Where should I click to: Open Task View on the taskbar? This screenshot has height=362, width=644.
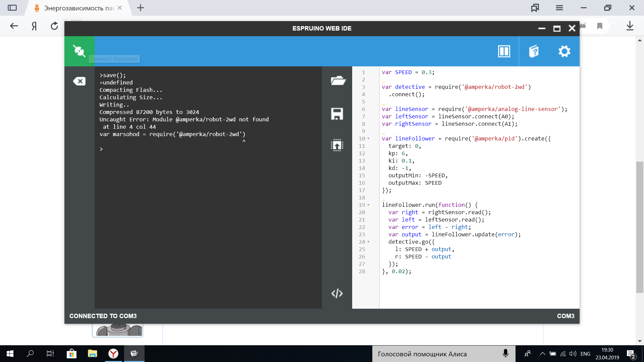coord(50,354)
